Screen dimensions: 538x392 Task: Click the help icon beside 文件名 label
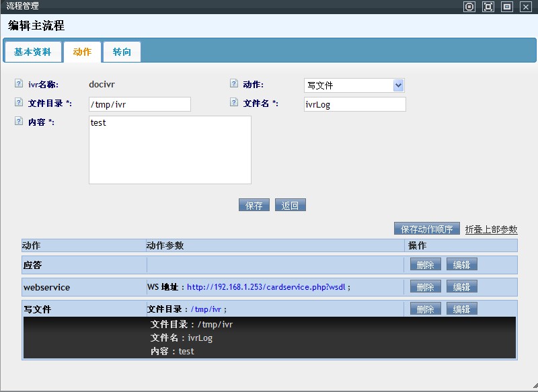[233, 103]
